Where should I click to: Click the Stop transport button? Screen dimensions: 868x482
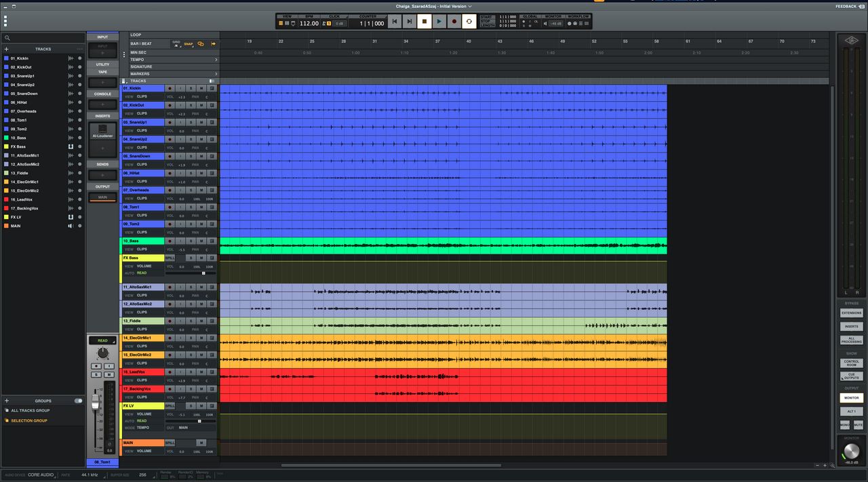click(425, 22)
